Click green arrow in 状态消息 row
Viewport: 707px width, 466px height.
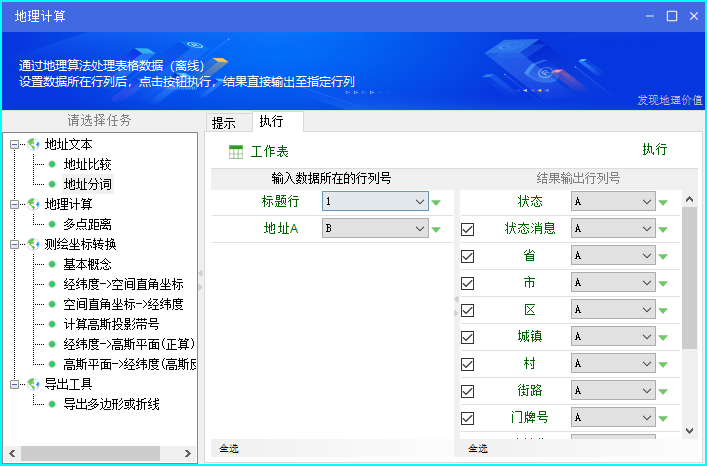[x=663, y=229]
